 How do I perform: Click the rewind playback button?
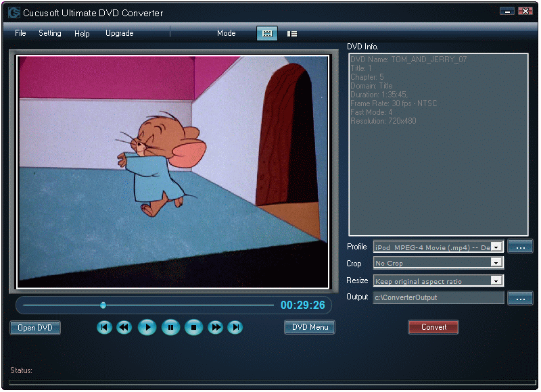click(124, 328)
